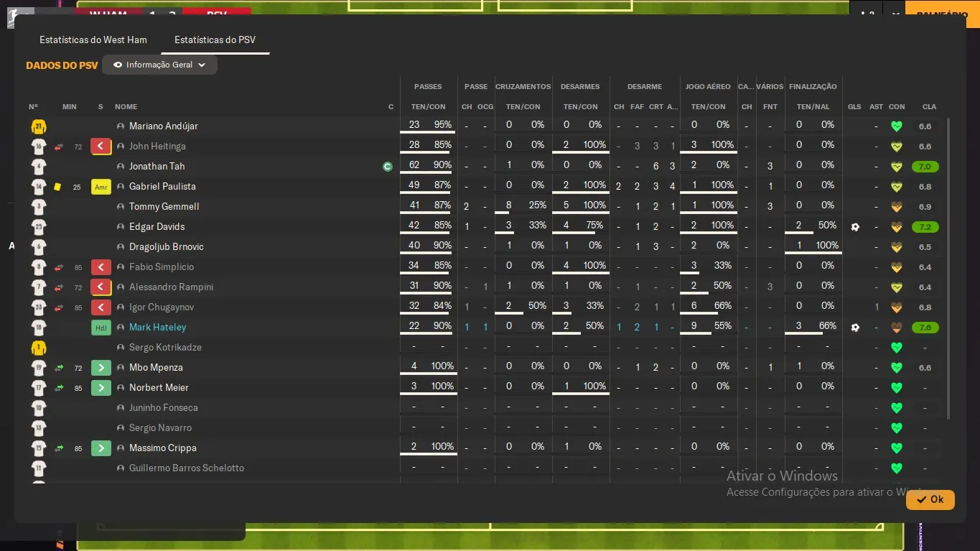Click John Heitinga's red substitution arrows icon
980x551 pixels.
(x=59, y=147)
